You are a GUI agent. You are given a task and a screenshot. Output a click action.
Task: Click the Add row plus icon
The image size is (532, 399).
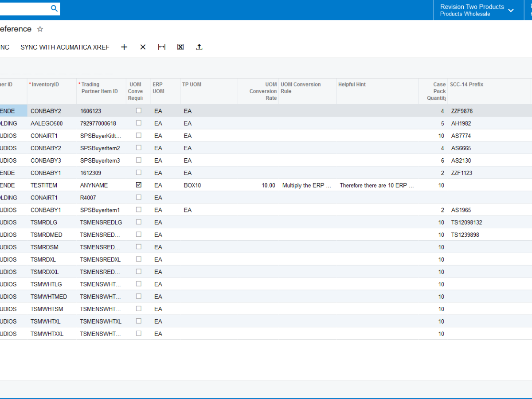[124, 47]
